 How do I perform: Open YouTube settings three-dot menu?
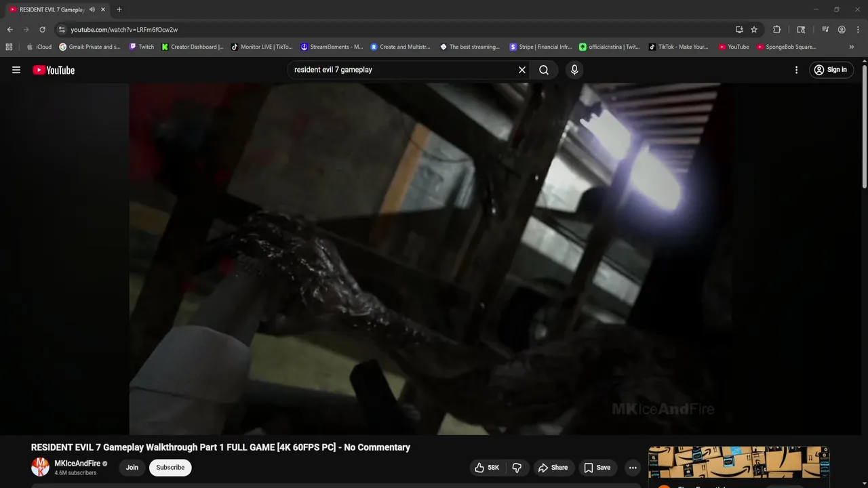pos(796,70)
